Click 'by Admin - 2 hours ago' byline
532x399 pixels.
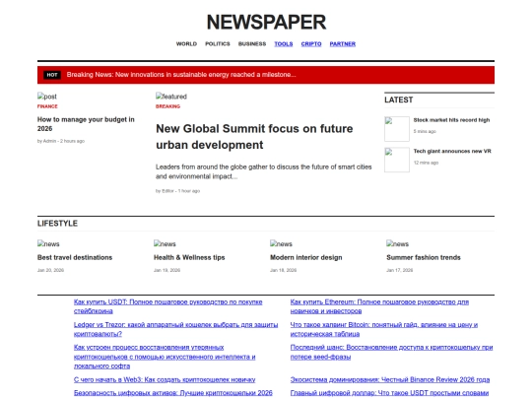coord(61,141)
